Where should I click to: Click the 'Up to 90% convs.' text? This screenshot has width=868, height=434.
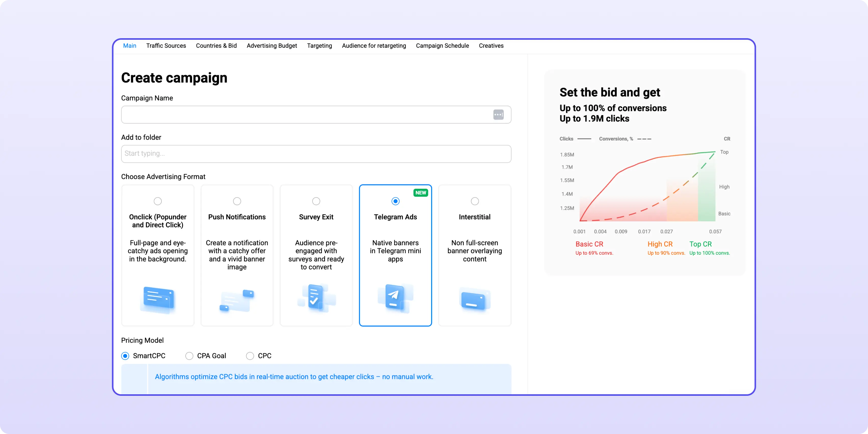[666, 253]
